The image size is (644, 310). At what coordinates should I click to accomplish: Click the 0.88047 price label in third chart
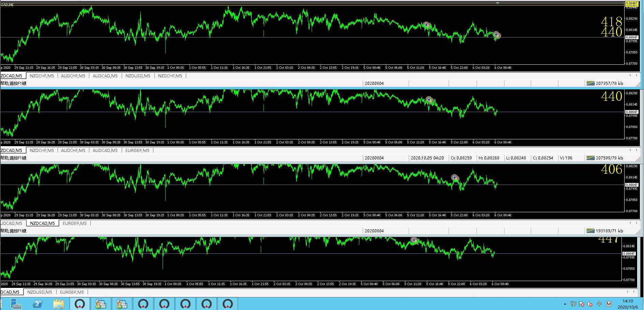click(x=631, y=185)
